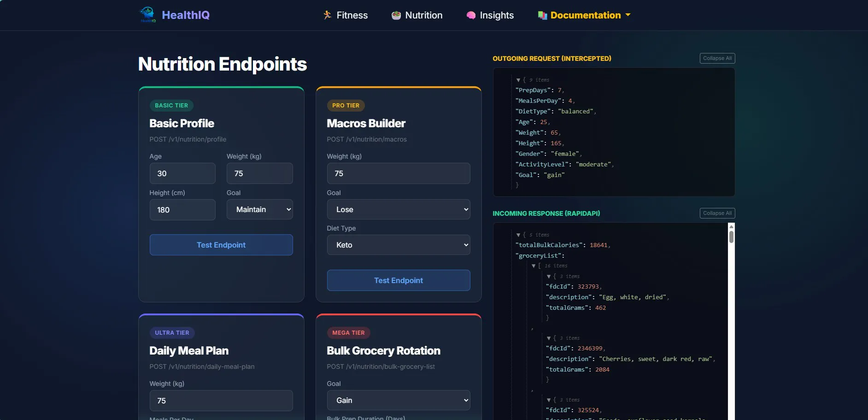Click the HealthIQ logo icon
This screenshot has width=868, height=420.
tap(147, 15)
